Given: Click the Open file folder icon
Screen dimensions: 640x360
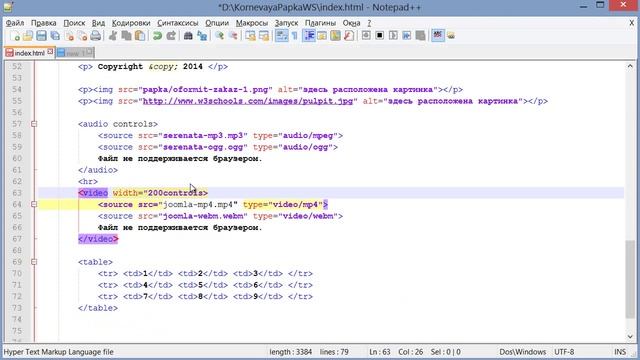Looking at the screenshot, I should pyautogui.click(x=28, y=36).
